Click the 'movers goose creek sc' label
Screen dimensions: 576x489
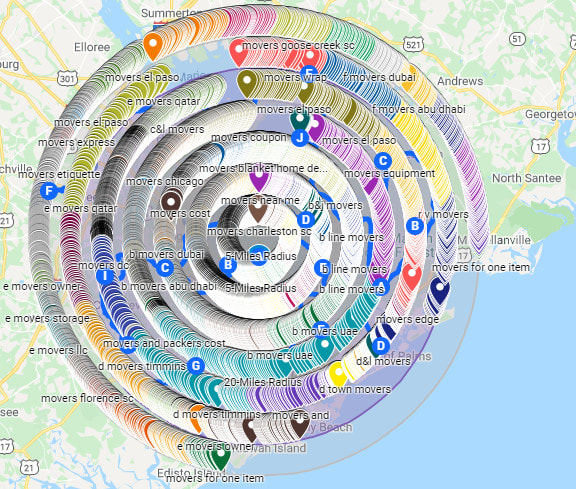click(298, 46)
